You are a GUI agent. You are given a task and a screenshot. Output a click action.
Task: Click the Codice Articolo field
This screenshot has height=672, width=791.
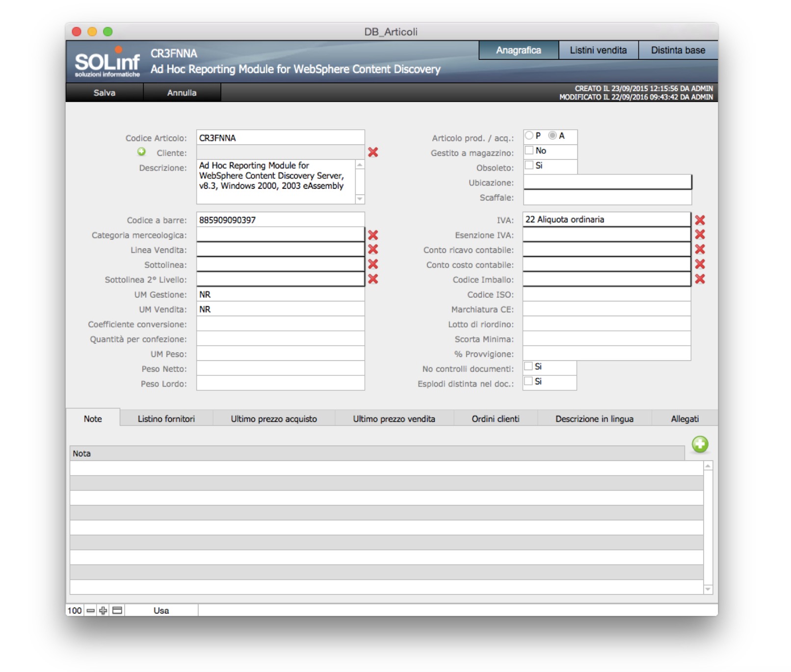pos(281,137)
